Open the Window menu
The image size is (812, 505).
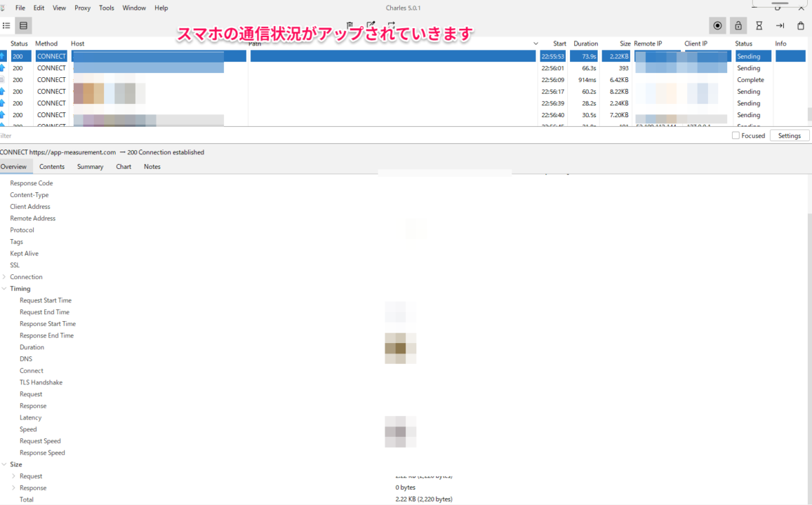pos(134,8)
